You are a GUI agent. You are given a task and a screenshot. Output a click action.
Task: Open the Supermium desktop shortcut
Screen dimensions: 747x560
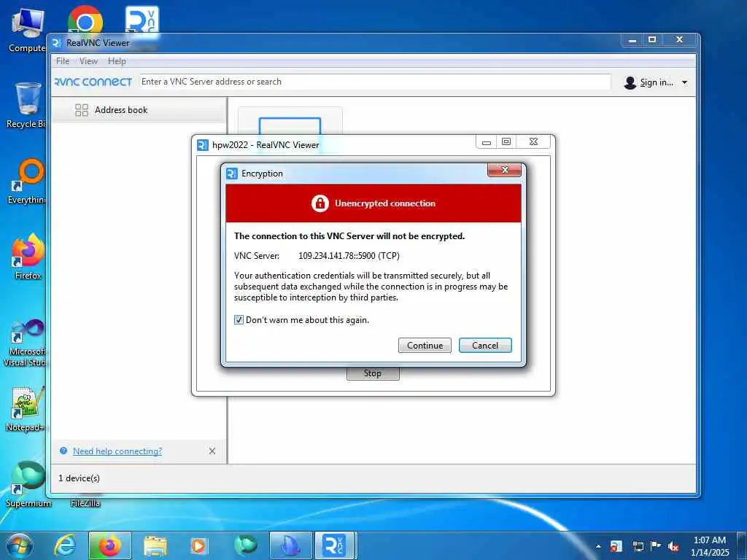point(28,484)
